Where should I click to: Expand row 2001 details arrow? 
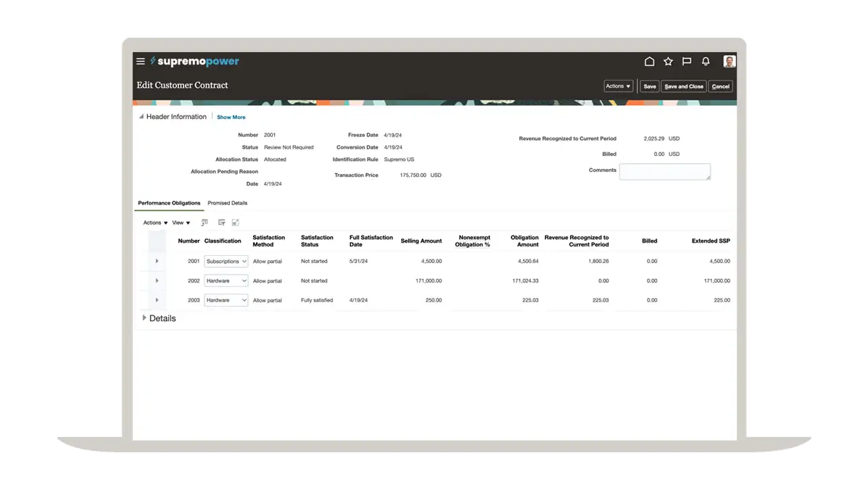click(157, 261)
